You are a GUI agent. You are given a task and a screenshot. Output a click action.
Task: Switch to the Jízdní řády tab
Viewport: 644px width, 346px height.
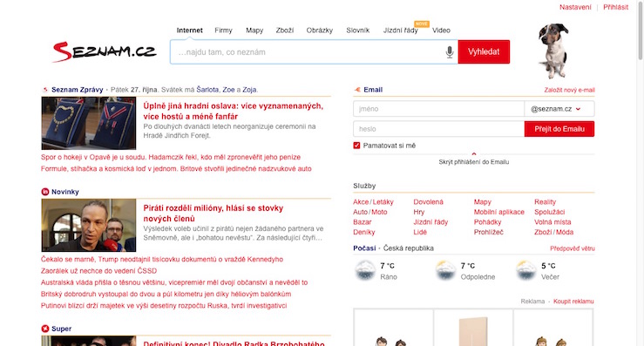(x=401, y=31)
